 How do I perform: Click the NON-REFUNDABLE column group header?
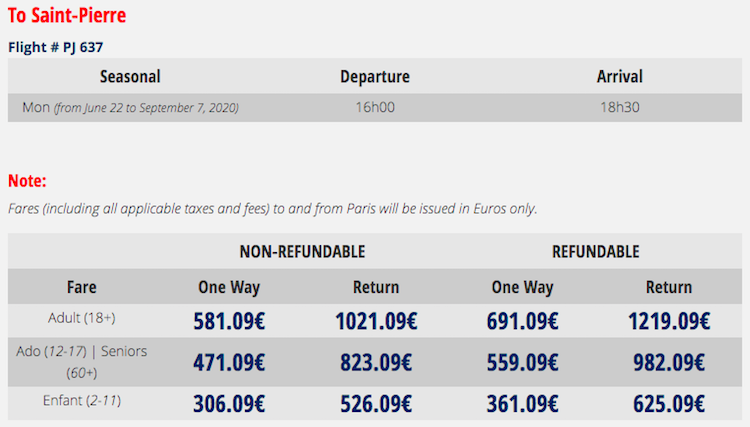[302, 251]
